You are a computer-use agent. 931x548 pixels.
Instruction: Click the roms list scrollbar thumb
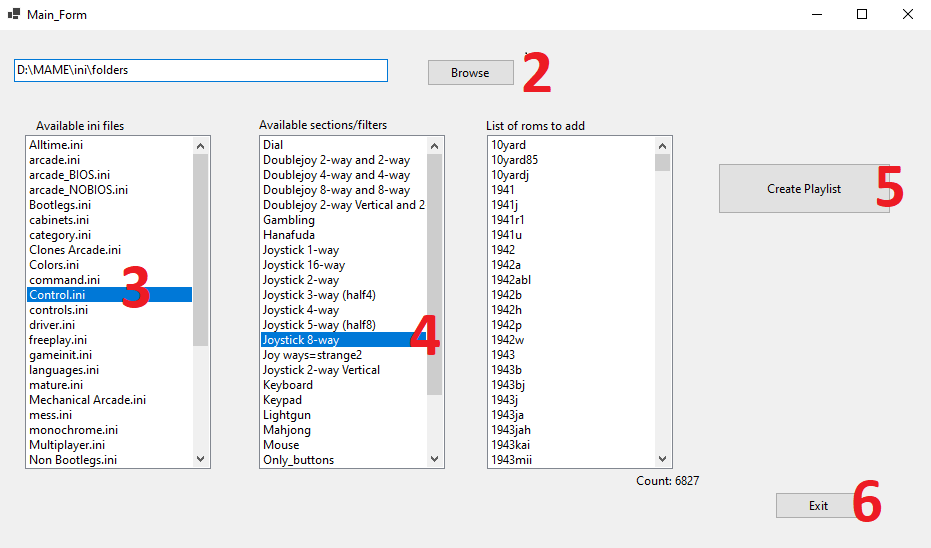[x=663, y=162]
